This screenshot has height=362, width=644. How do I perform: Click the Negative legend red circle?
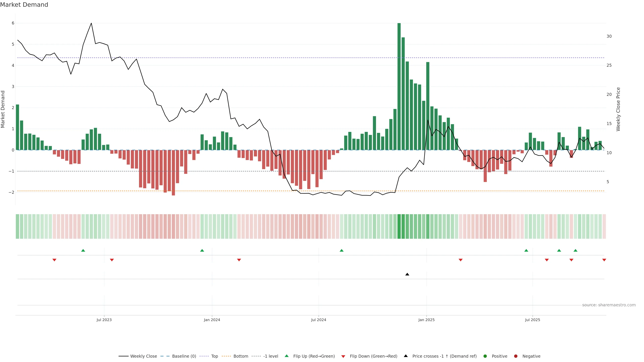point(516,356)
